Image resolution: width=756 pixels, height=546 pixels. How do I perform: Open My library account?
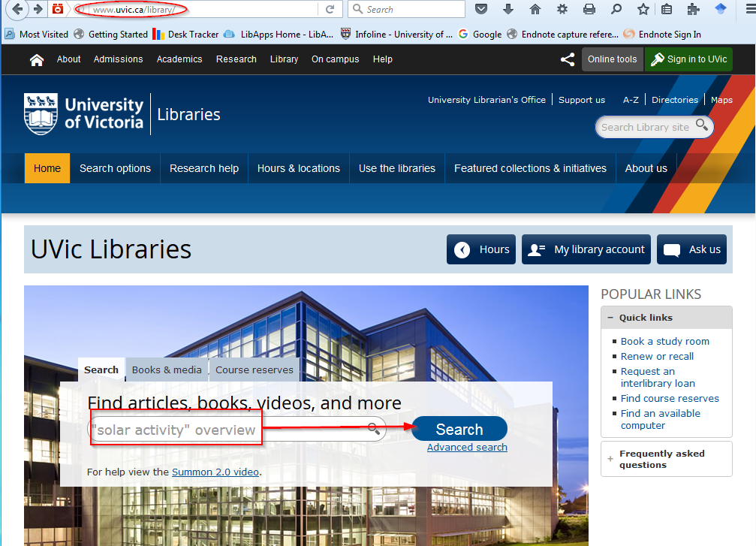coord(586,249)
